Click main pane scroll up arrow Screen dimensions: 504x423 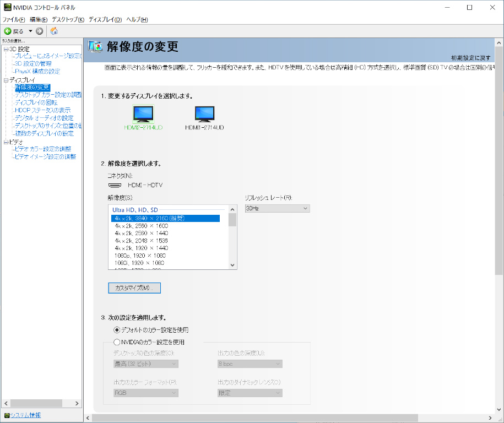[x=499, y=43]
